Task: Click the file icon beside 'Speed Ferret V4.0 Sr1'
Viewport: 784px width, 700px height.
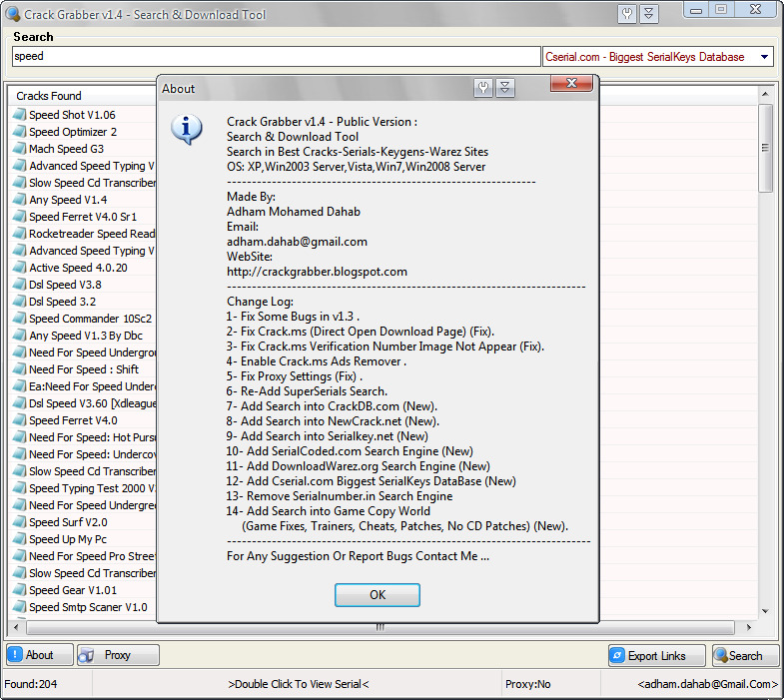Action: click(x=20, y=217)
